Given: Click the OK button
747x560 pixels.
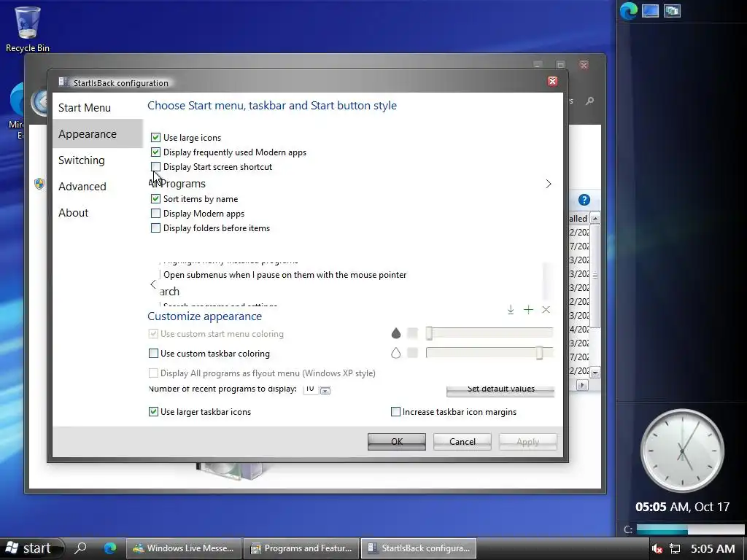Looking at the screenshot, I should click(396, 441).
